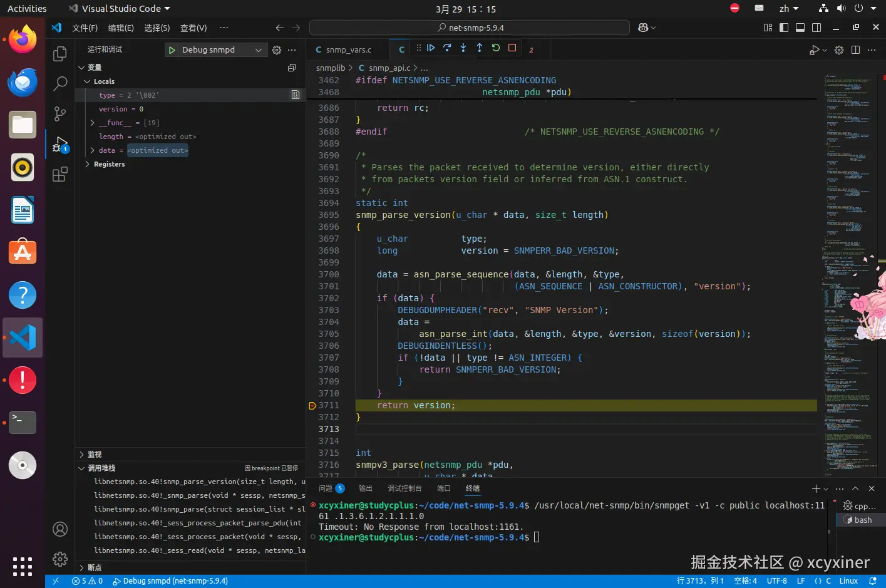This screenshot has height=588, width=886.
Task: Click the UTF-8 encoding status item
Action: click(x=776, y=581)
